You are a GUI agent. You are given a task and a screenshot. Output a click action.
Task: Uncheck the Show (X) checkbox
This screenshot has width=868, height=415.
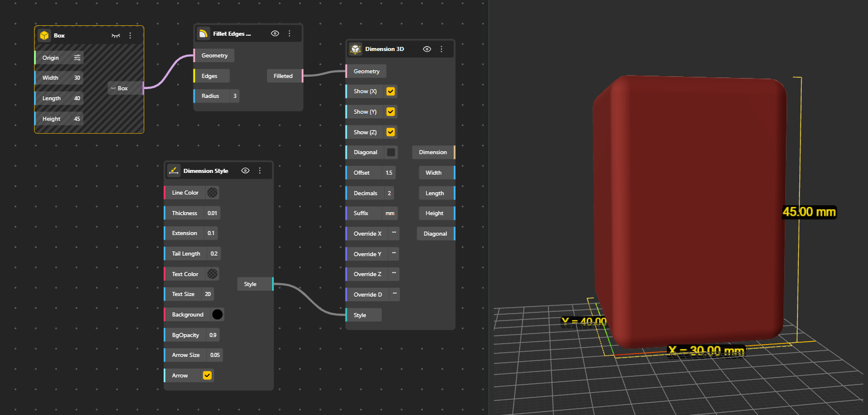click(x=391, y=91)
